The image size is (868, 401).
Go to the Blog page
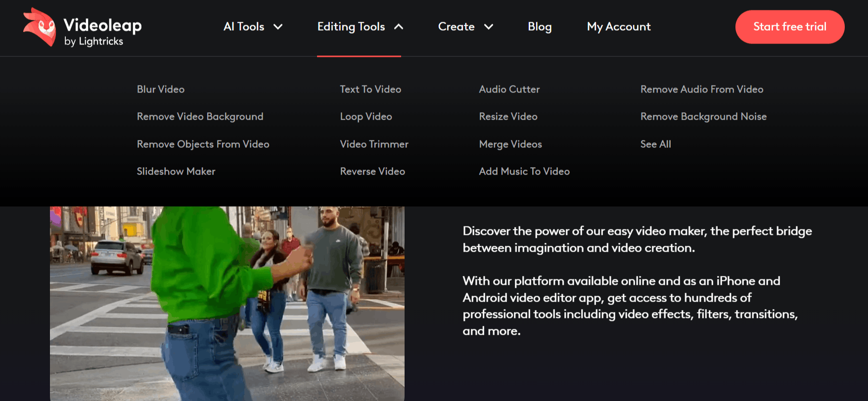pyautogui.click(x=540, y=27)
